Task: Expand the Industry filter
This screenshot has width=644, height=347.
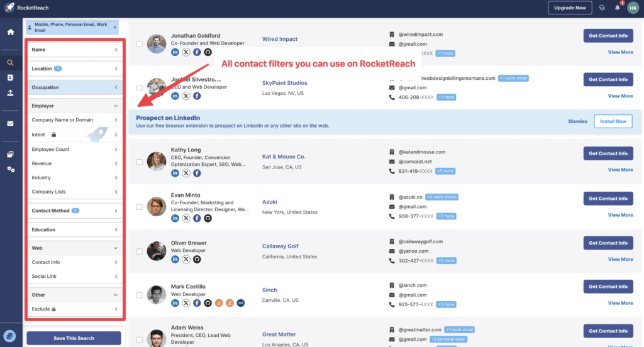Action: pos(75,178)
